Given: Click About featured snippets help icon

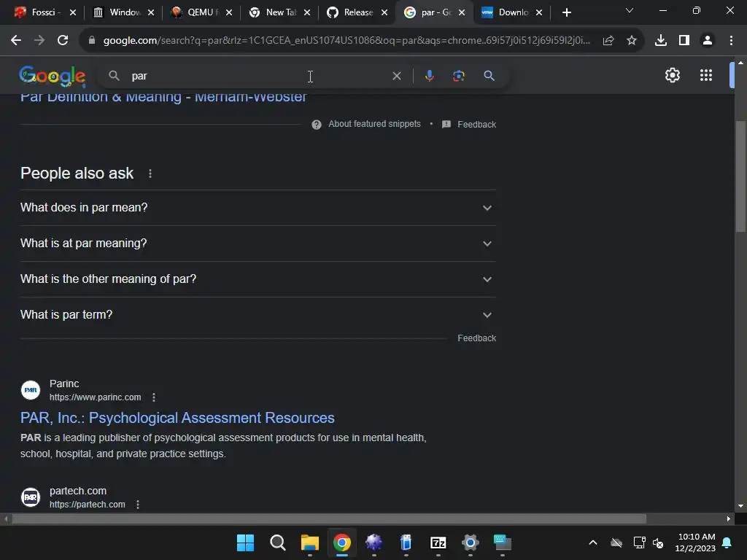Looking at the screenshot, I should (317, 125).
